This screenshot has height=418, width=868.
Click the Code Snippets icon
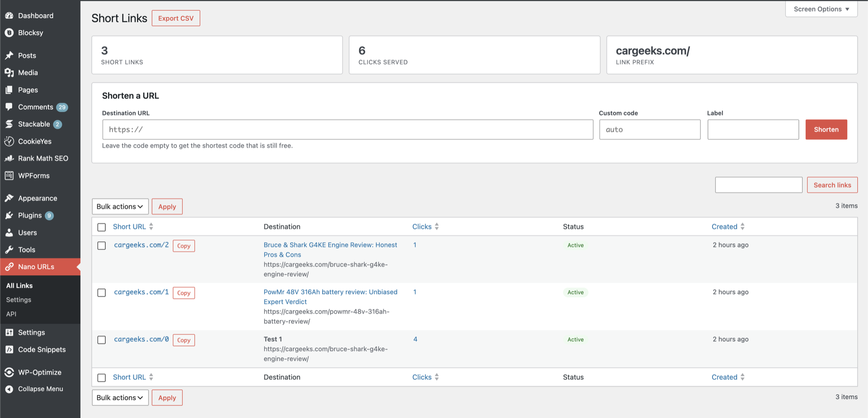(x=9, y=349)
